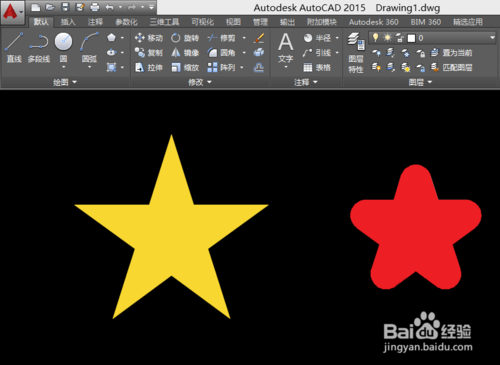Click the 复制 copy tool
This screenshot has width=500, height=365.
[x=149, y=52]
